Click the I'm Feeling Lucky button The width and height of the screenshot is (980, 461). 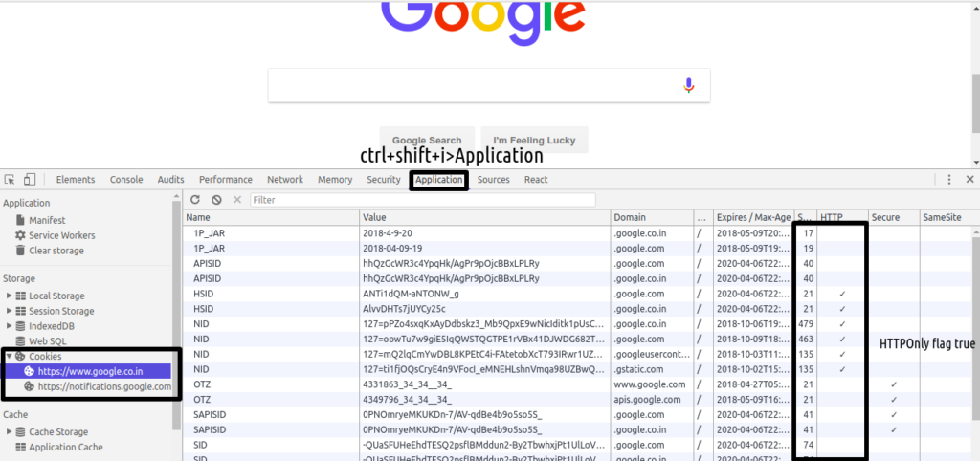coord(534,140)
